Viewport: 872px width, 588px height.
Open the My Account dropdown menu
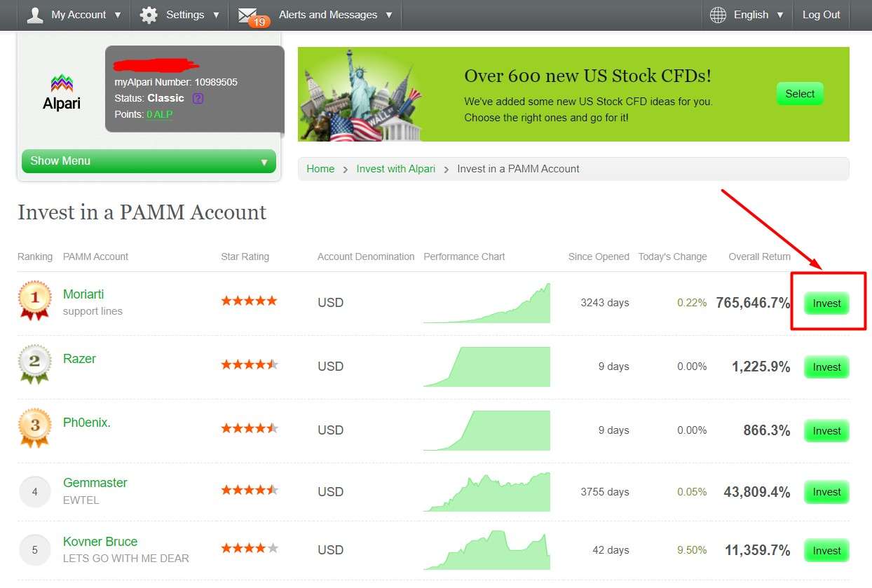pos(74,15)
